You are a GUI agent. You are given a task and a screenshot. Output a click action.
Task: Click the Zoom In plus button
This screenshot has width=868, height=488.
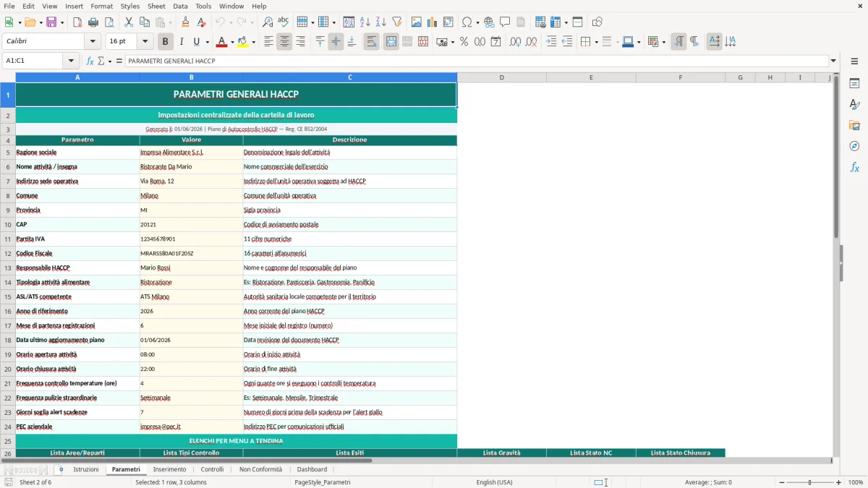839,482
